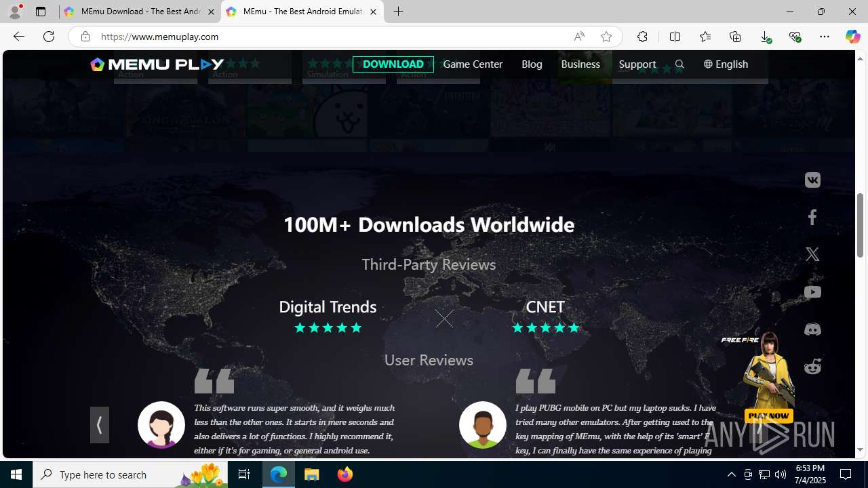
Task: Click the volume icon in system tray
Action: [x=781, y=474]
